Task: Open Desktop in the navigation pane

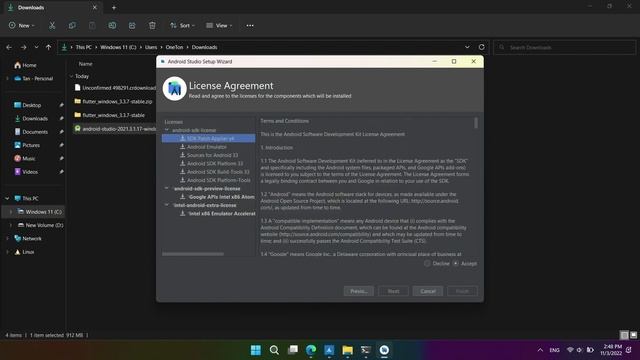Action: tap(32, 105)
